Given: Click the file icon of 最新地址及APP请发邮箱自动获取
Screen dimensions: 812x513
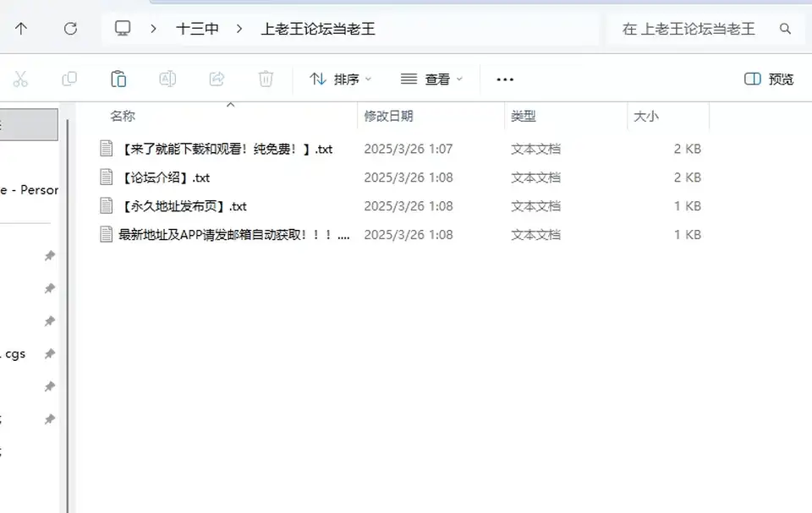Looking at the screenshot, I should [x=107, y=234].
